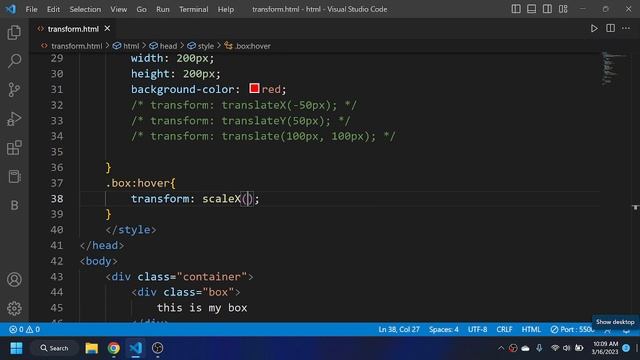This screenshot has width=640, height=360.
Task: Place cursor inside scaleX parentheses
Action: 248,199
